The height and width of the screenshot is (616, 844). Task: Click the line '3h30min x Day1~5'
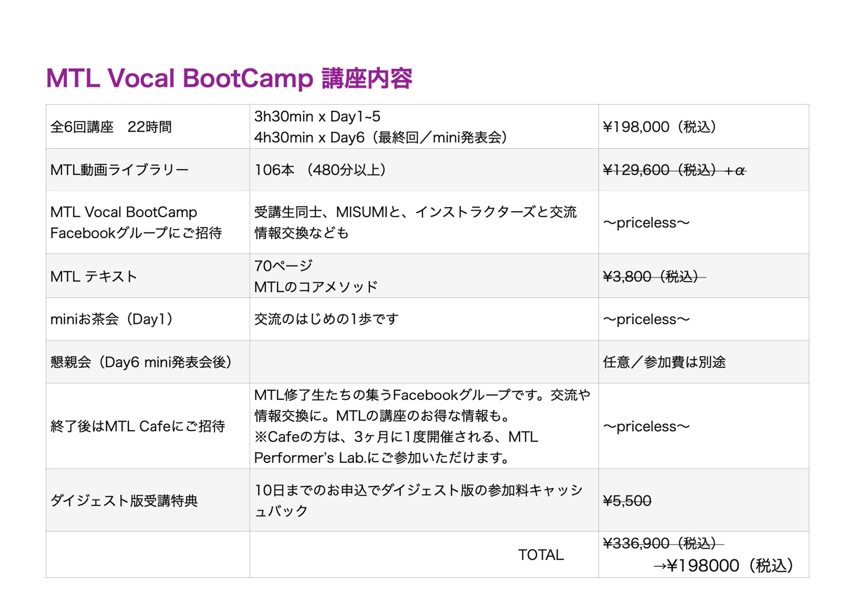pos(317,116)
